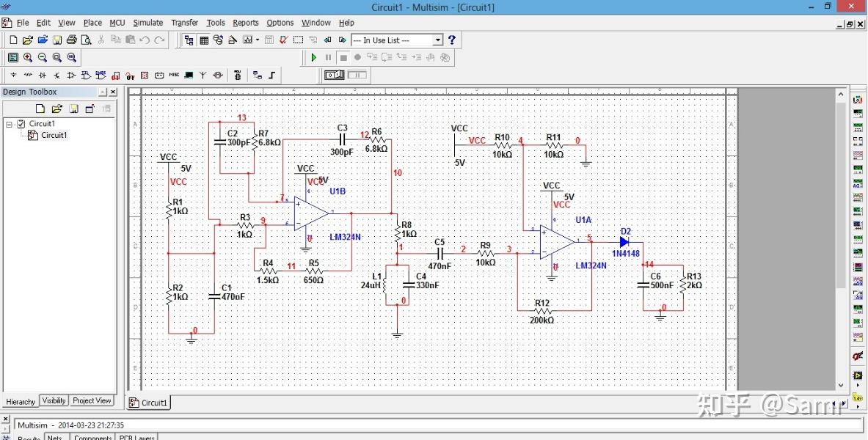Toggle the interactive simulation switch

pyautogui.click(x=335, y=75)
